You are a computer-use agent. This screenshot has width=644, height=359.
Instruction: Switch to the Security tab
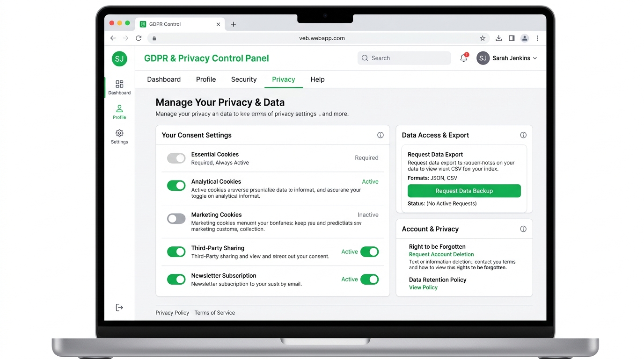(244, 79)
